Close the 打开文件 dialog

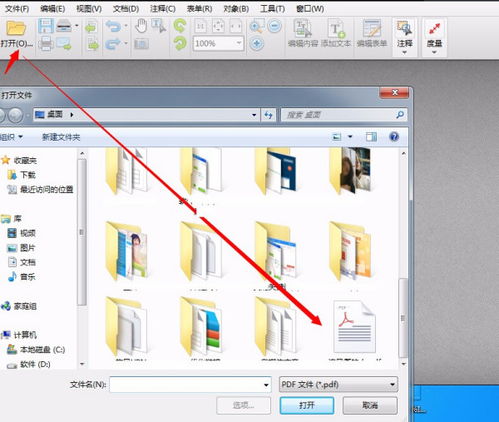pos(394,93)
